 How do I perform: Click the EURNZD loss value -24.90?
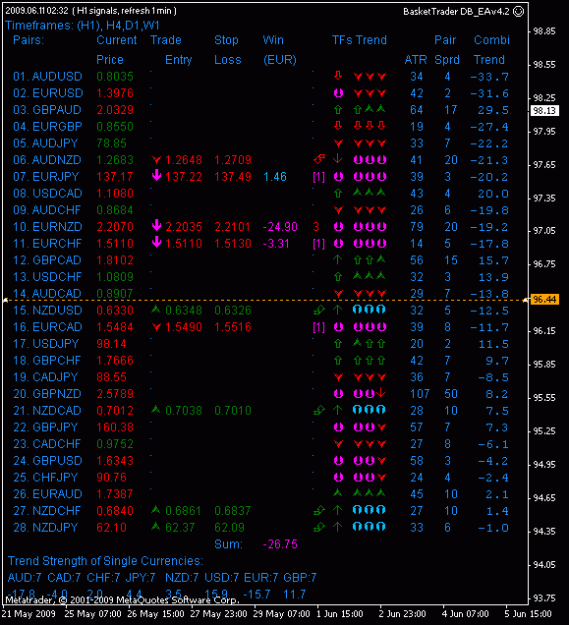tap(280, 227)
